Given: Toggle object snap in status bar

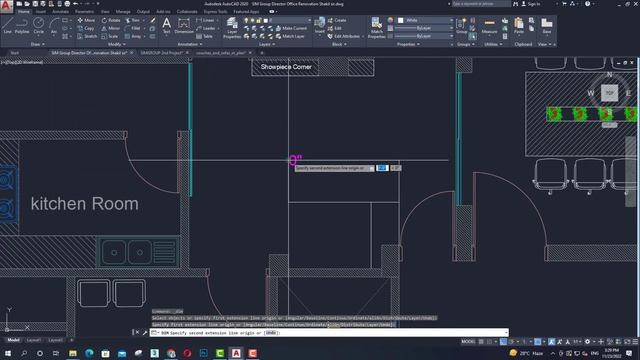Looking at the screenshot, I should (538, 342).
